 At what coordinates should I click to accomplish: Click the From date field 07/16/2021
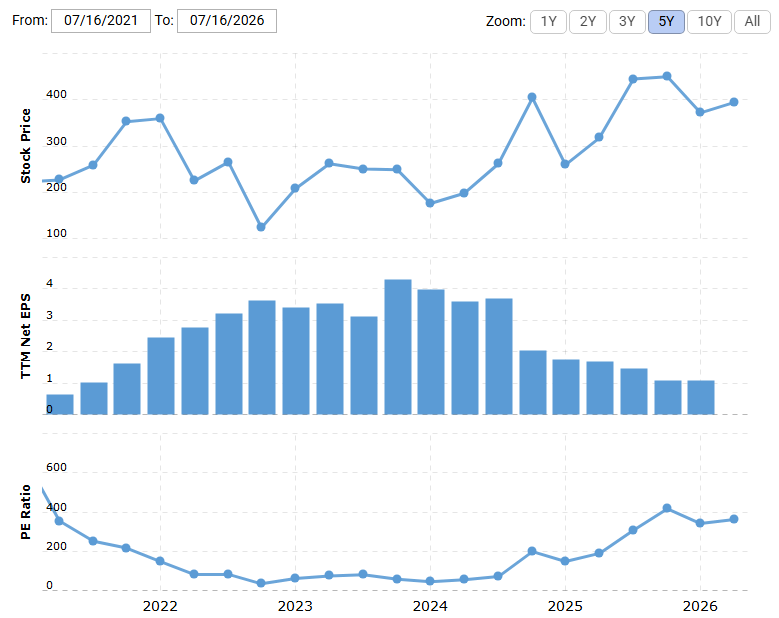[x=101, y=21]
